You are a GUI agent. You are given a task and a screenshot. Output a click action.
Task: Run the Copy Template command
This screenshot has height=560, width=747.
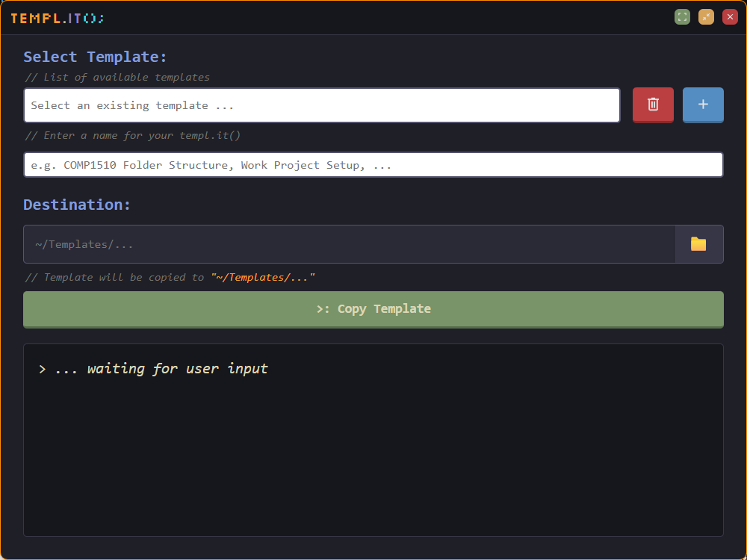tap(373, 308)
